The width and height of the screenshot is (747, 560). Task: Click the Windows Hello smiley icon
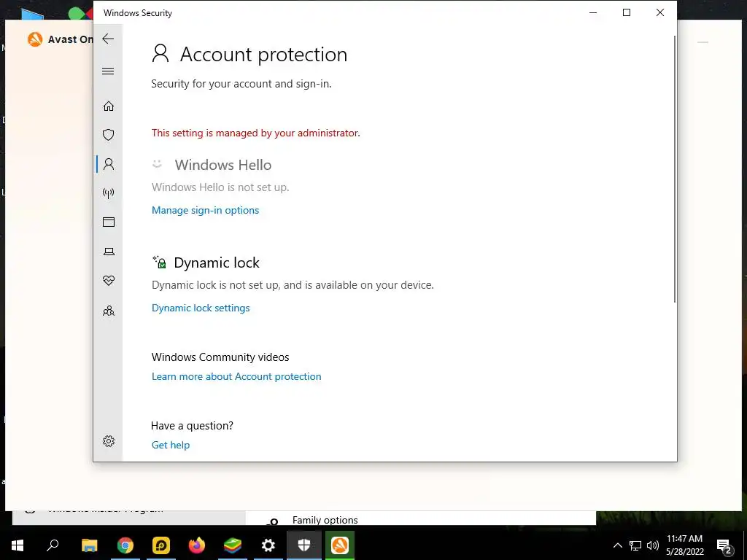[158, 164]
